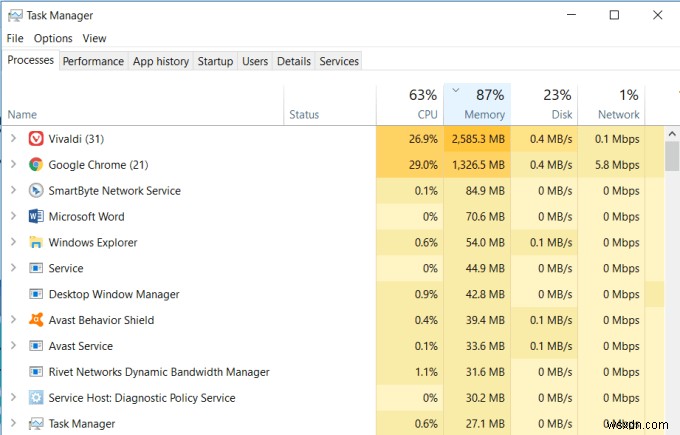Select the Rivet Networks Dynamic Bandwidth Manager row
680x435 pixels.
click(160, 372)
